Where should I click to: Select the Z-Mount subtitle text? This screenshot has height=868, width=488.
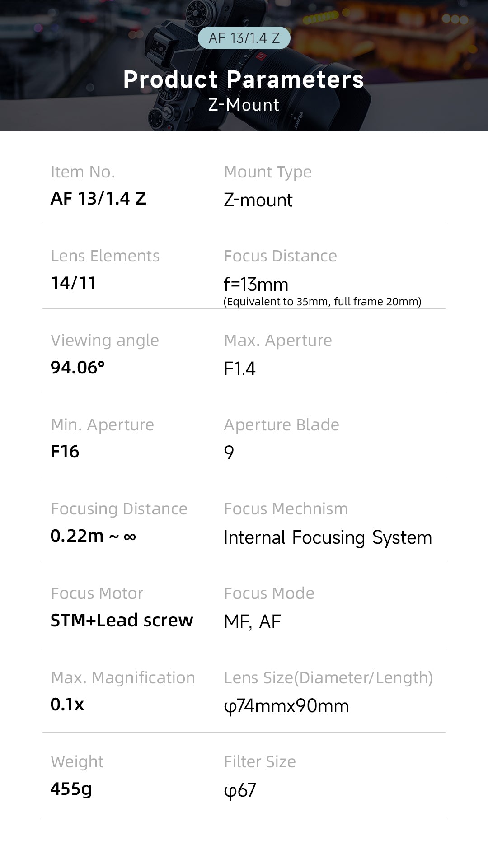[244, 105]
